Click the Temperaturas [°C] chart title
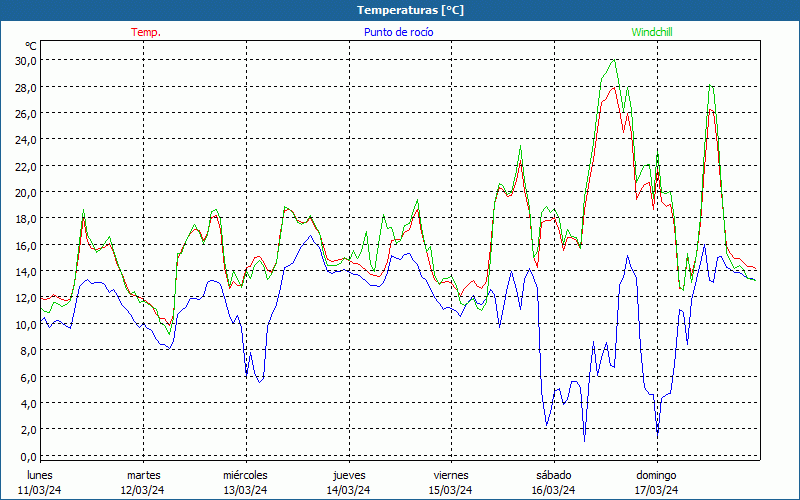800x500 pixels. (410, 10)
